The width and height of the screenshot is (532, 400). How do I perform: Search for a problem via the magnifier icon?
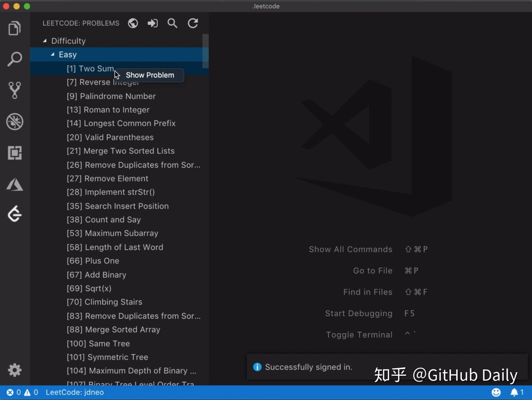(x=172, y=23)
